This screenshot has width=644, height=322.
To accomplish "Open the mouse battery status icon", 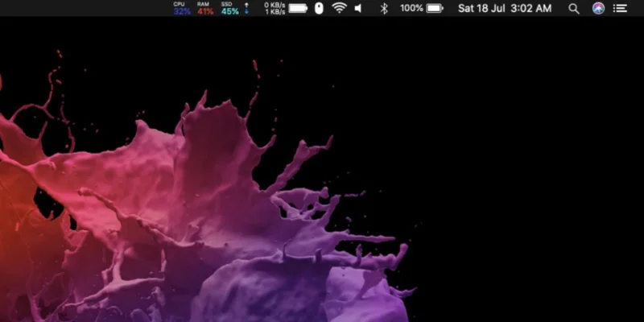I will point(319,8).
